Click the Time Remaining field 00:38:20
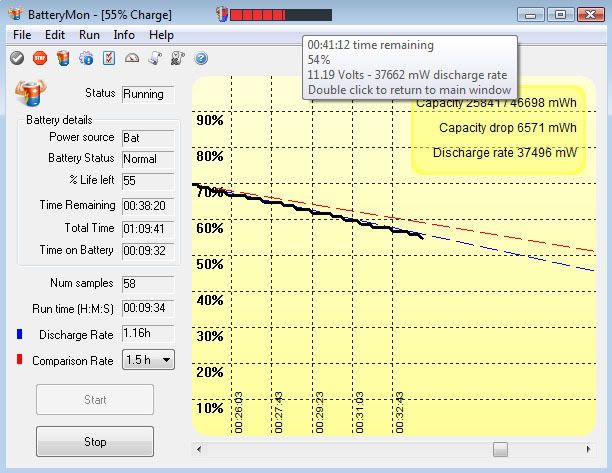 pyautogui.click(x=148, y=206)
